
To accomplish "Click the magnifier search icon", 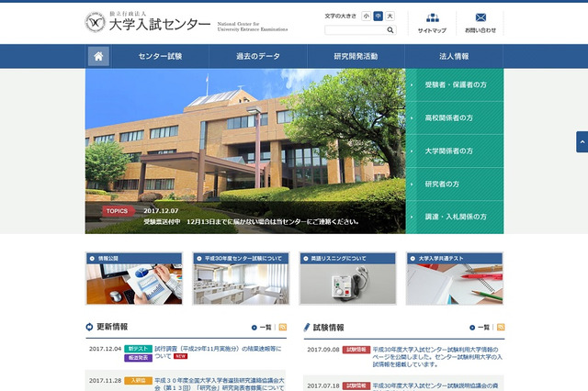I will point(390,30).
